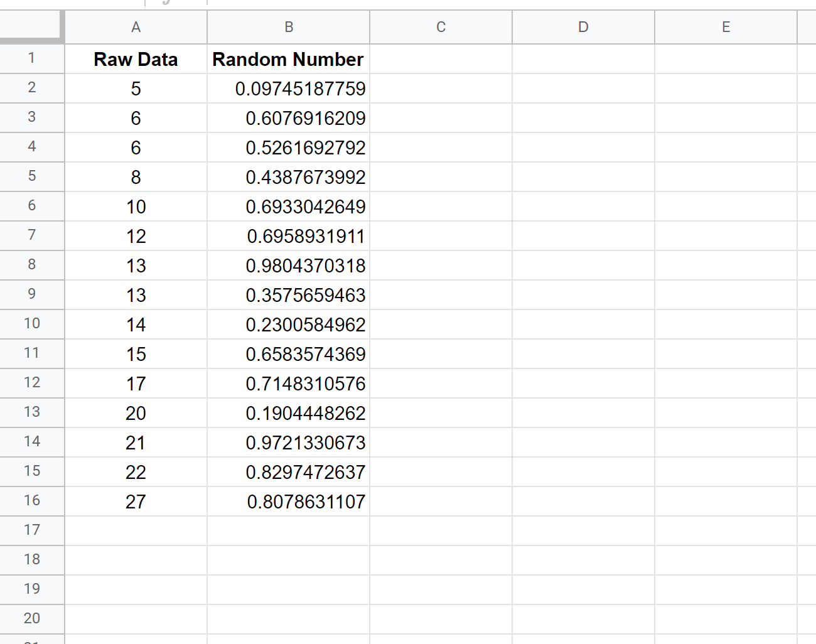Select row 16 by its header
This screenshot has width=816, height=644.
(31, 501)
